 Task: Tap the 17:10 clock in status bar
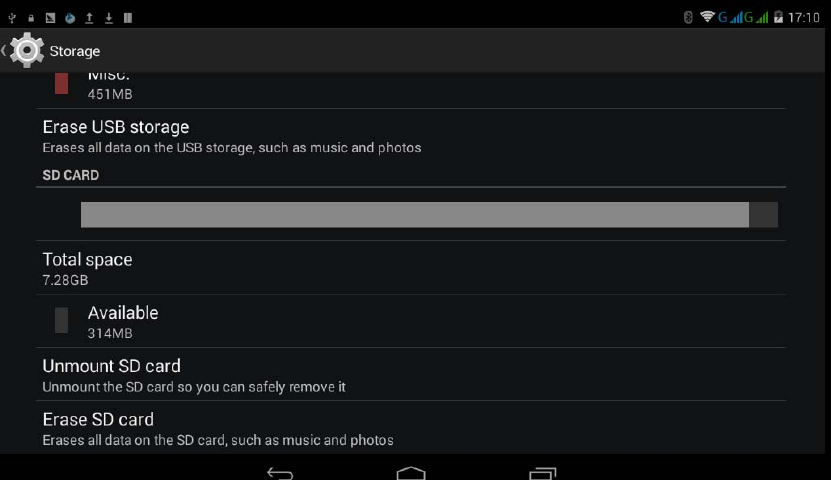tap(803, 17)
